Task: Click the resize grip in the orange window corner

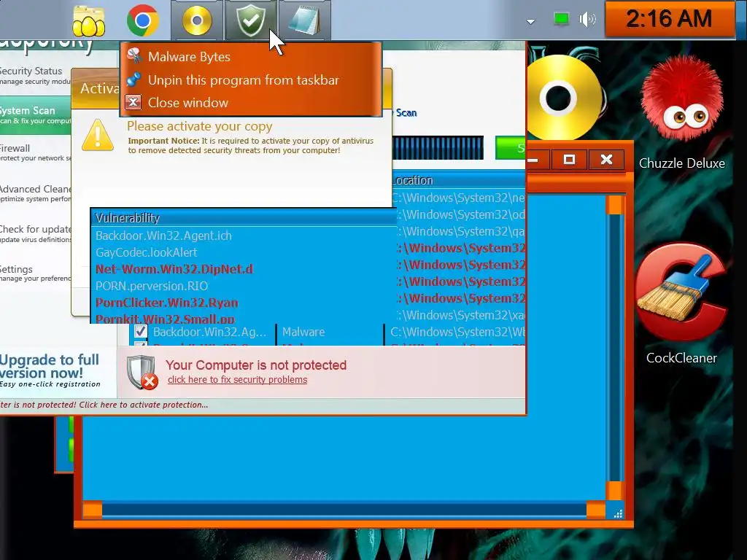Action: [x=618, y=513]
